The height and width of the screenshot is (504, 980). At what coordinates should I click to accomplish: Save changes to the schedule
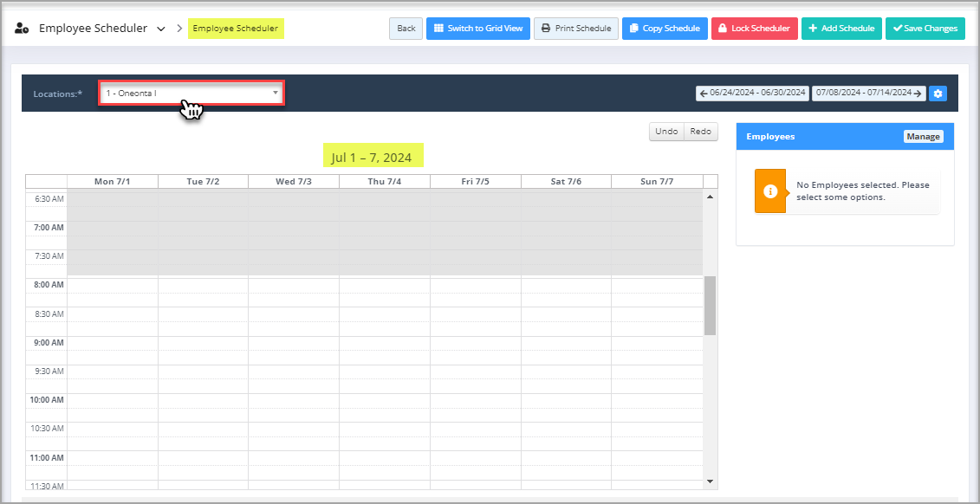(x=925, y=28)
